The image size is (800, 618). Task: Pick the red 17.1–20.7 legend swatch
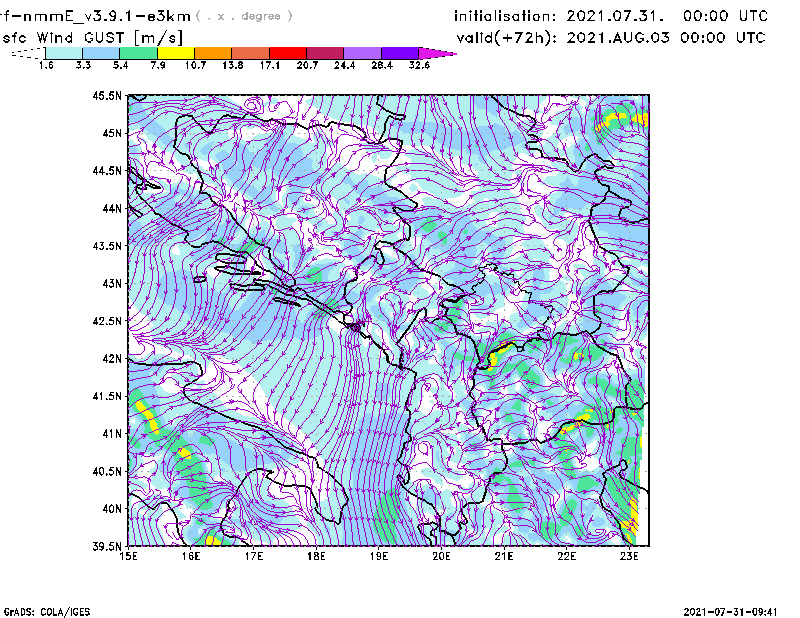click(288, 53)
